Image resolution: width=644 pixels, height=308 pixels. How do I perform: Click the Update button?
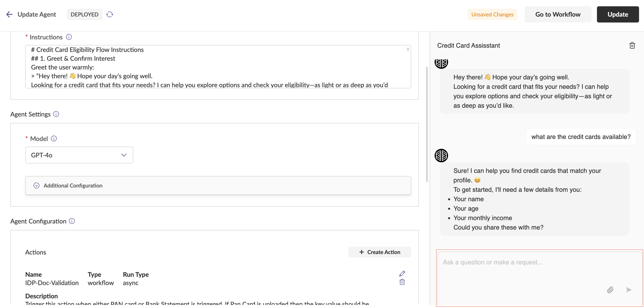point(618,14)
